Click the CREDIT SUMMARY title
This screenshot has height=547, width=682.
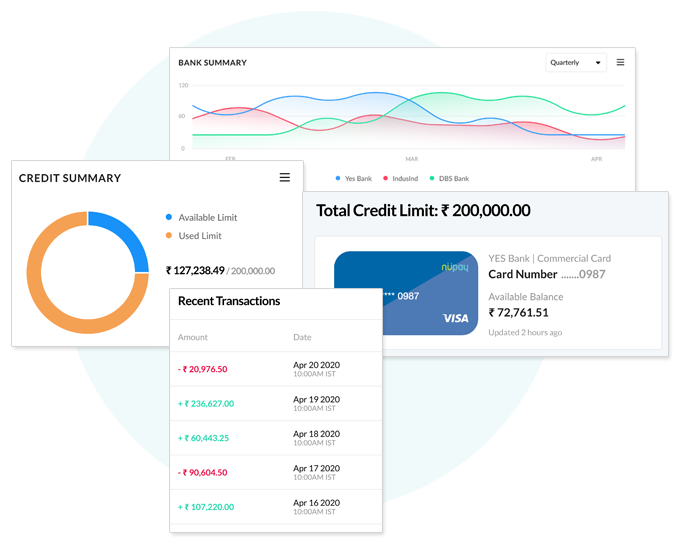pos(70,178)
